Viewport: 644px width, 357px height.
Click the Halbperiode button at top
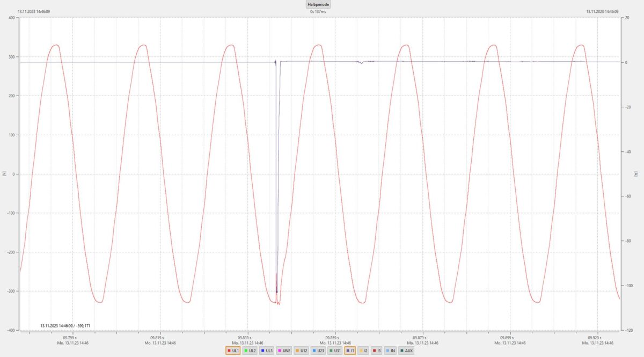319,4
